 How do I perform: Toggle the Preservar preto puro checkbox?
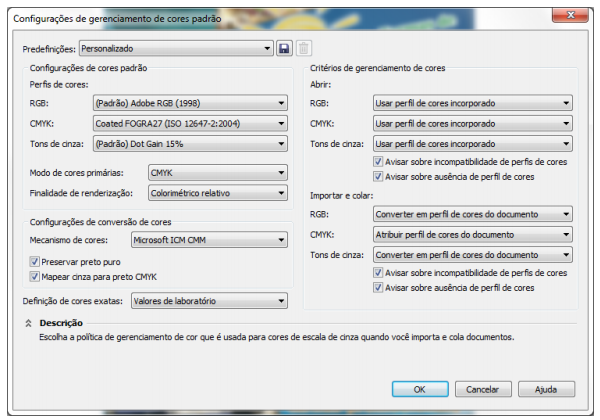click(34, 261)
